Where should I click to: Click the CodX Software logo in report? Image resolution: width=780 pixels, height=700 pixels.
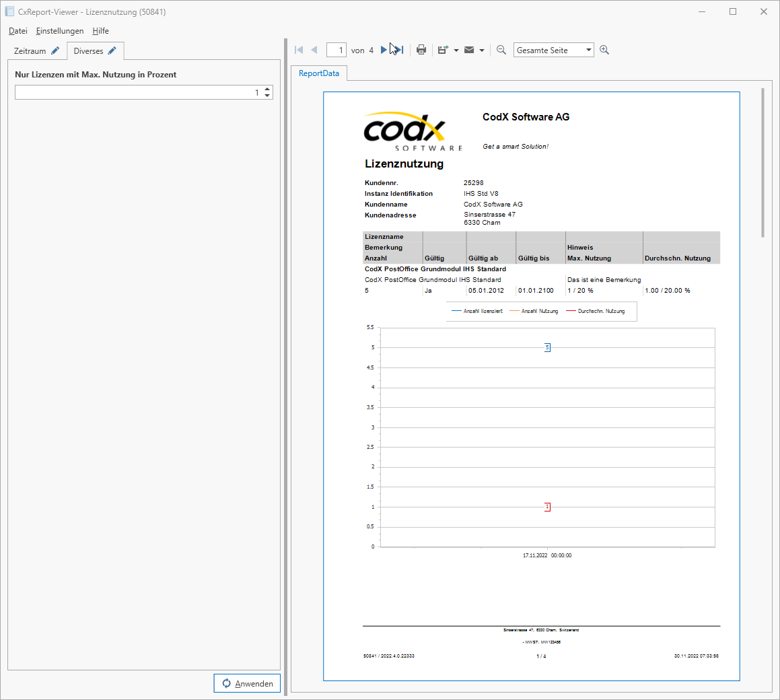[x=413, y=131]
